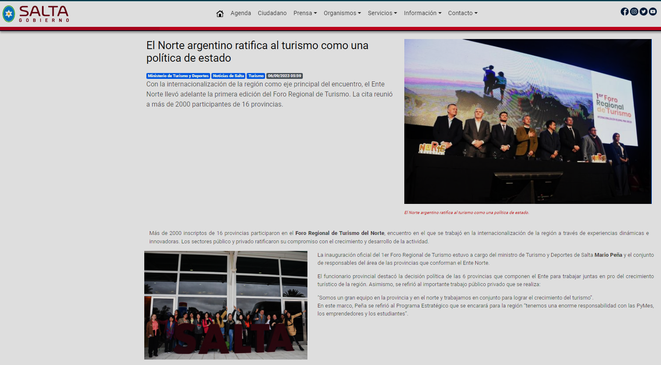Open the Instagram social icon
This screenshot has width=661, height=365.
[634, 12]
